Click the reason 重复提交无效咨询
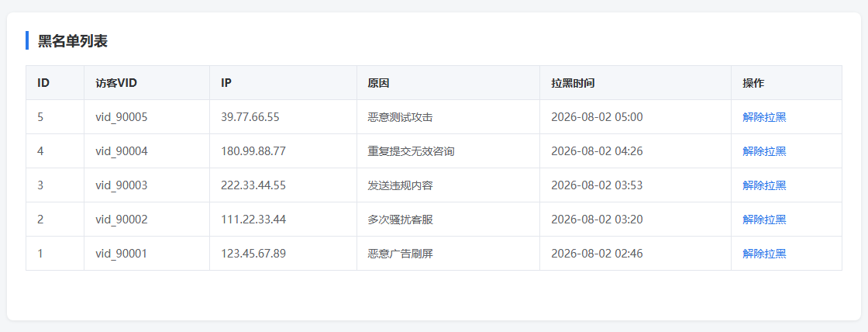Viewport: 868px width, 332px height. (412, 151)
